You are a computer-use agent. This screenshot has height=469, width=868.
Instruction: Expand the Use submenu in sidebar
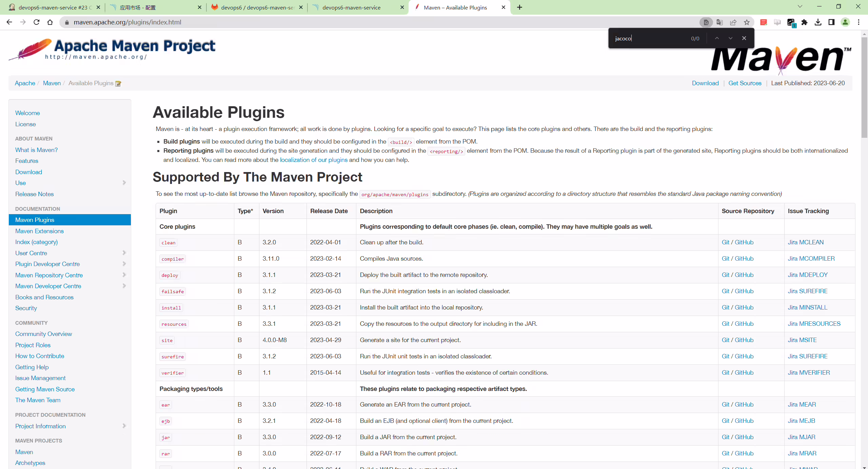click(x=124, y=183)
